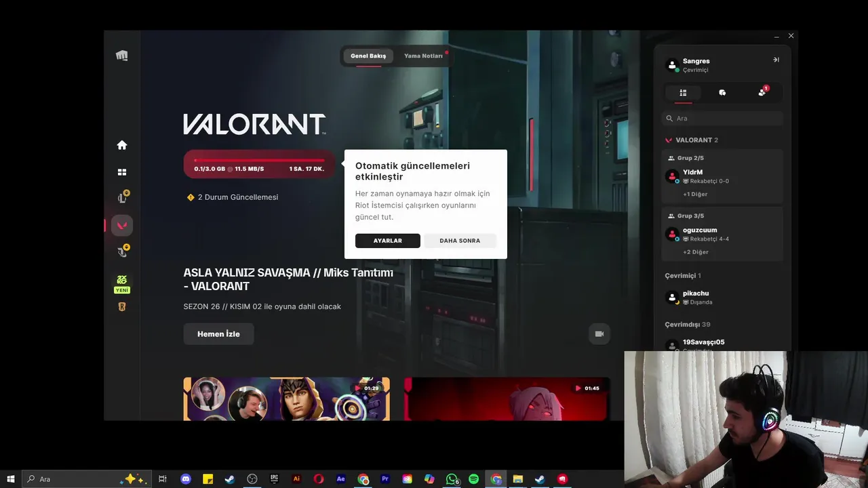Viewport: 868px width, 488px height.
Task: Select friend pikachu in the list
Action: 722,298
